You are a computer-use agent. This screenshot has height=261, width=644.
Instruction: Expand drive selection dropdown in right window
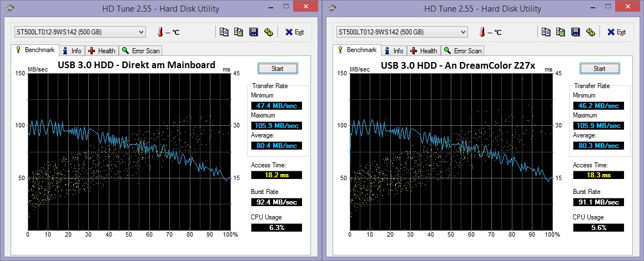tap(462, 32)
